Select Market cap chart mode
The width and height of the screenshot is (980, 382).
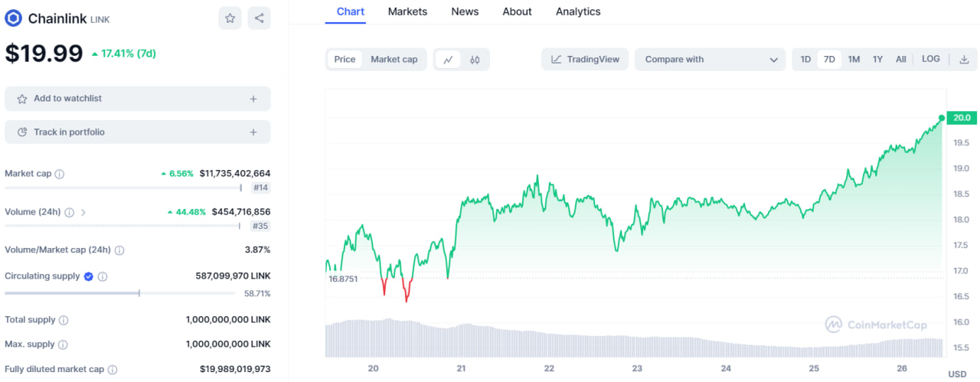[394, 59]
